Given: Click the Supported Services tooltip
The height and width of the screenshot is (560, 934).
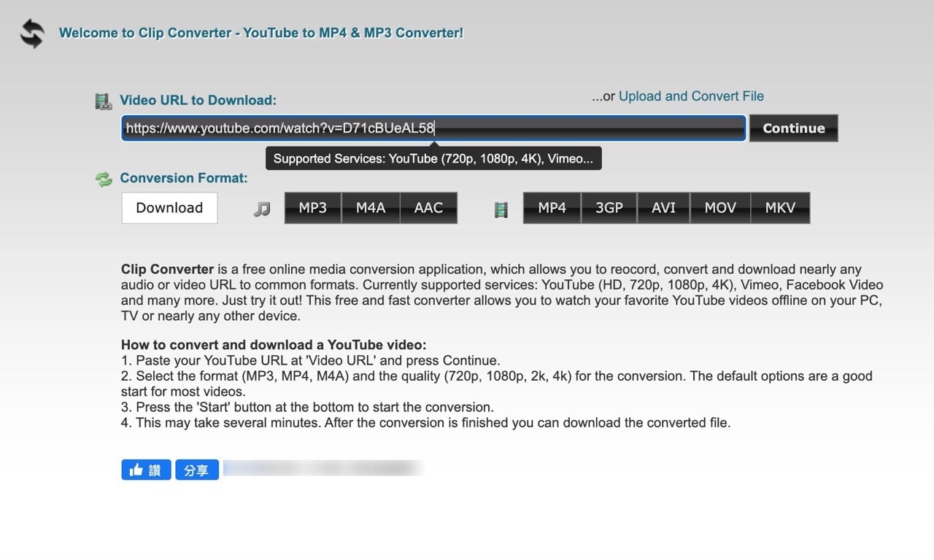Looking at the screenshot, I should (433, 158).
